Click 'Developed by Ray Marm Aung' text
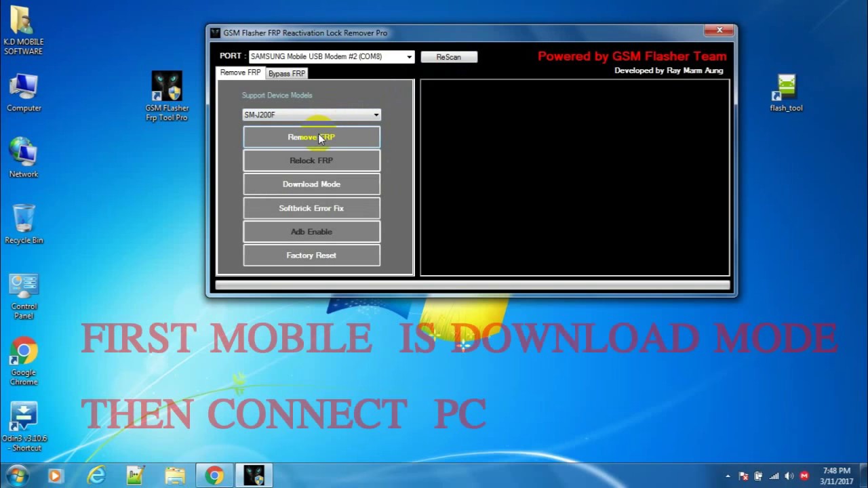Screen dimensions: 868x488 click(669, 70)
